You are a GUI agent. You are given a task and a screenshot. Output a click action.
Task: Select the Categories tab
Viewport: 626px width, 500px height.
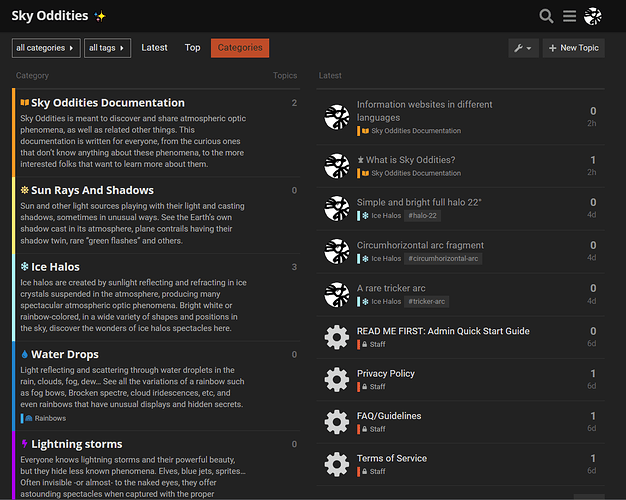[240, 48]
